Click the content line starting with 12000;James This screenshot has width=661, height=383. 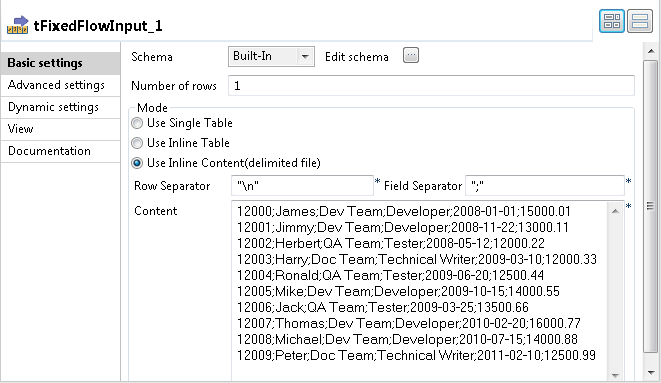[x=403, y=211]
